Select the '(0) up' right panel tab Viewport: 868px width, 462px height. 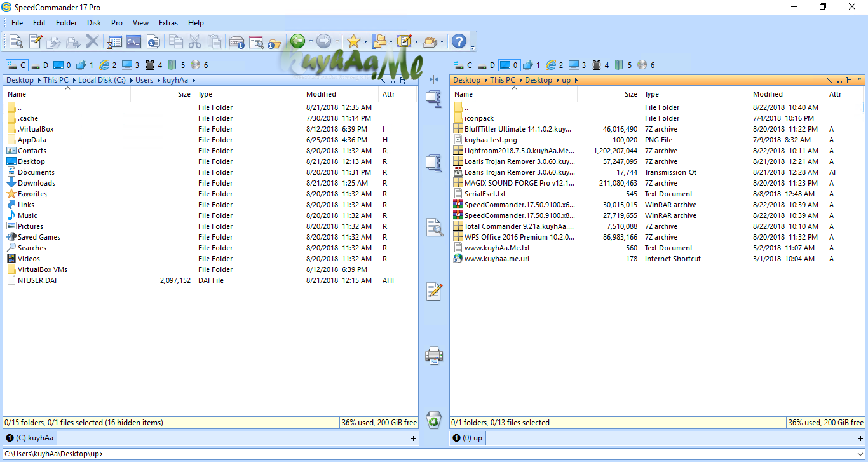(467, 438)
